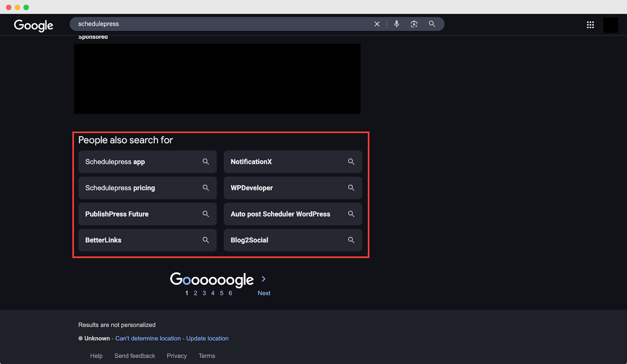This screenshot has height=364, width=627.
Task: Open the Help footer link
Action: 96,356
